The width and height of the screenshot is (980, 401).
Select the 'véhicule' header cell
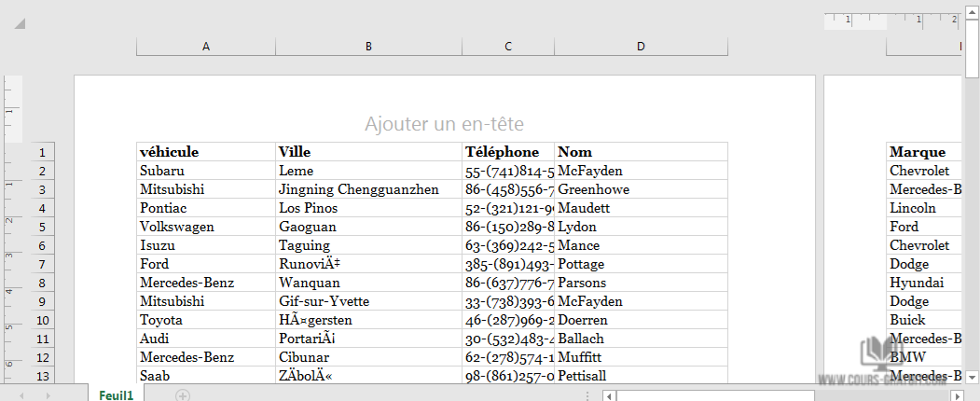tap(205, 152)
